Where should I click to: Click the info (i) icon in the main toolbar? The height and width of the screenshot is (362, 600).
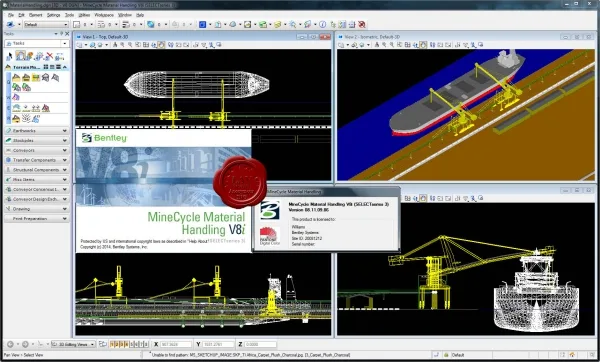click(323, 24)
